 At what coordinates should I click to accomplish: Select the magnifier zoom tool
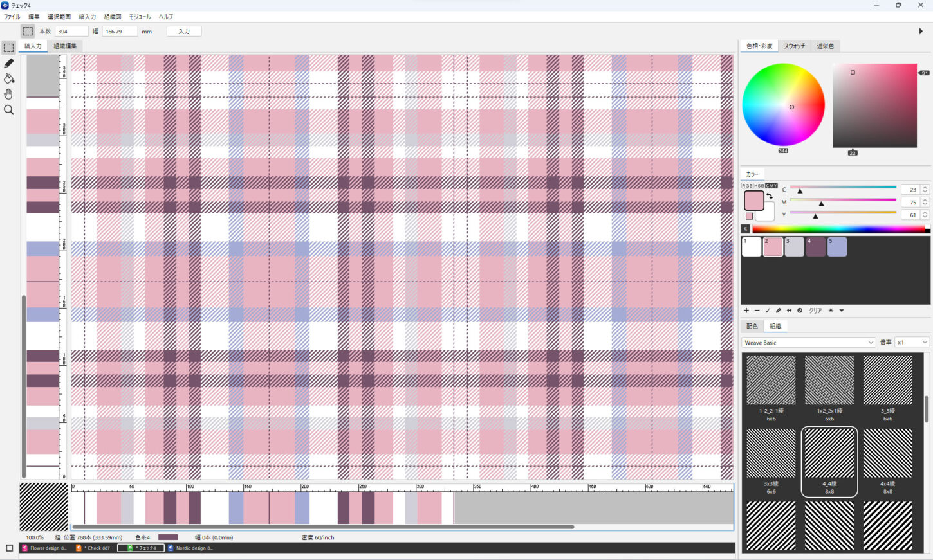(8, 110)
